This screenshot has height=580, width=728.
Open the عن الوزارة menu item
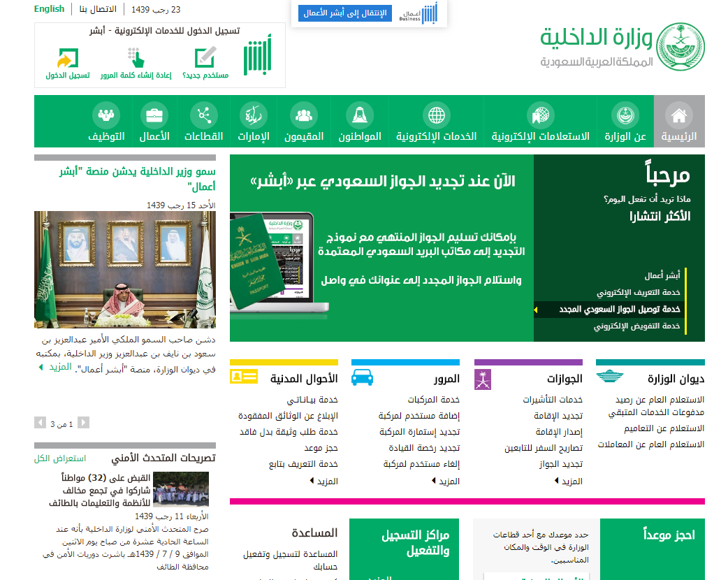coord(625,122)
